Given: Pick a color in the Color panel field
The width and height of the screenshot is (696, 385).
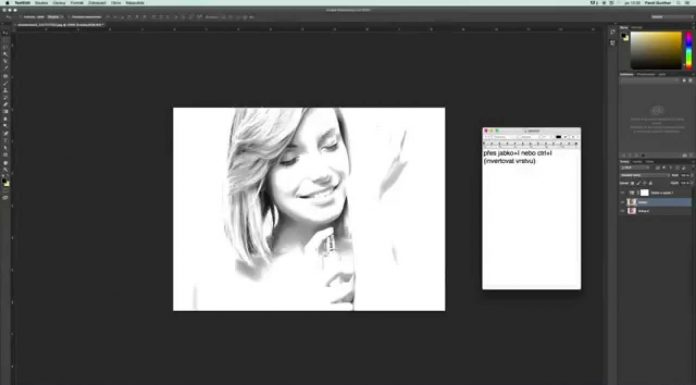Looking at the screenshot, I should coord(656,50).
